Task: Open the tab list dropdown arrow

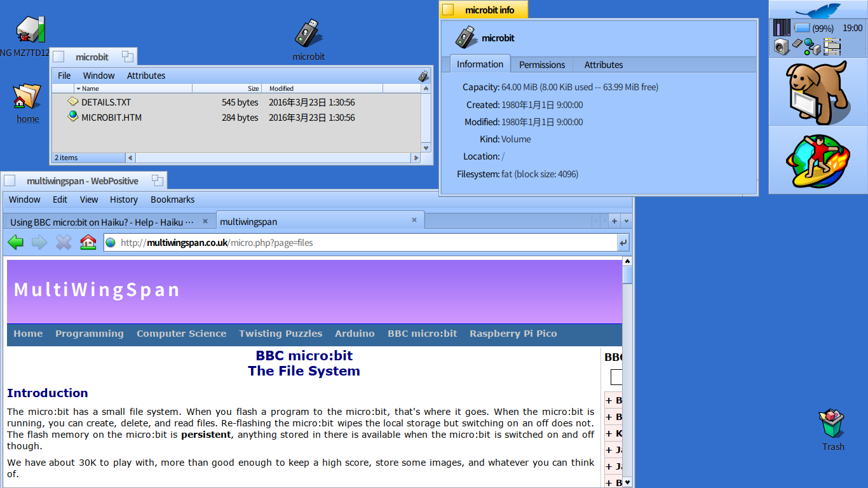Action: click(x=627, y=221)
